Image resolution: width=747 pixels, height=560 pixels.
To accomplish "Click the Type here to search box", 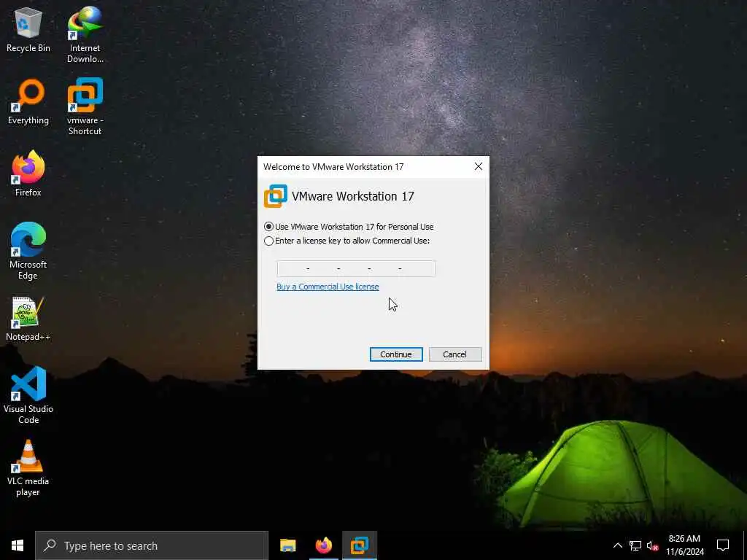I will coord(152,545).
